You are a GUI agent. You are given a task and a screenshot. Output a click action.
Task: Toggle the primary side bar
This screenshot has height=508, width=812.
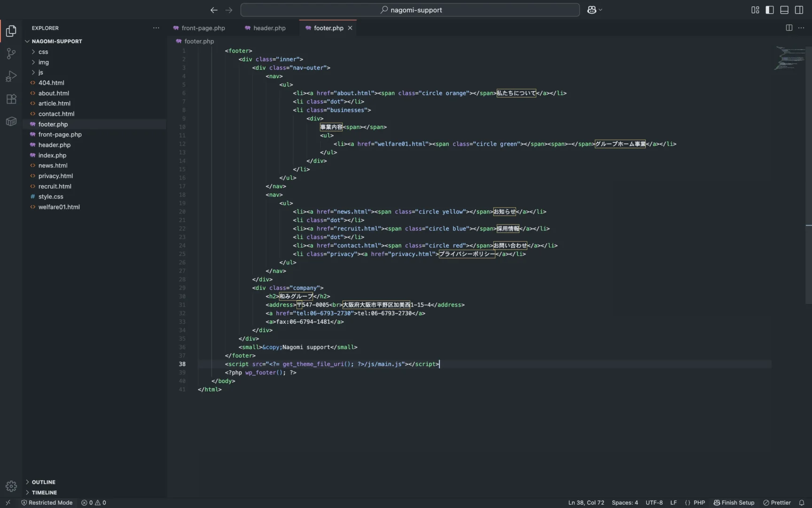pos(770,10)
